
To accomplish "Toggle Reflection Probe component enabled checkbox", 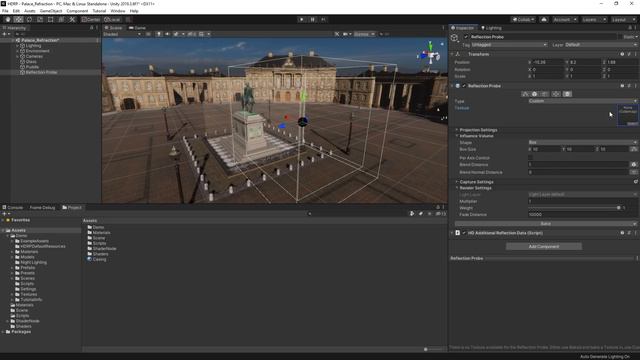I will (x=464, y=86).
